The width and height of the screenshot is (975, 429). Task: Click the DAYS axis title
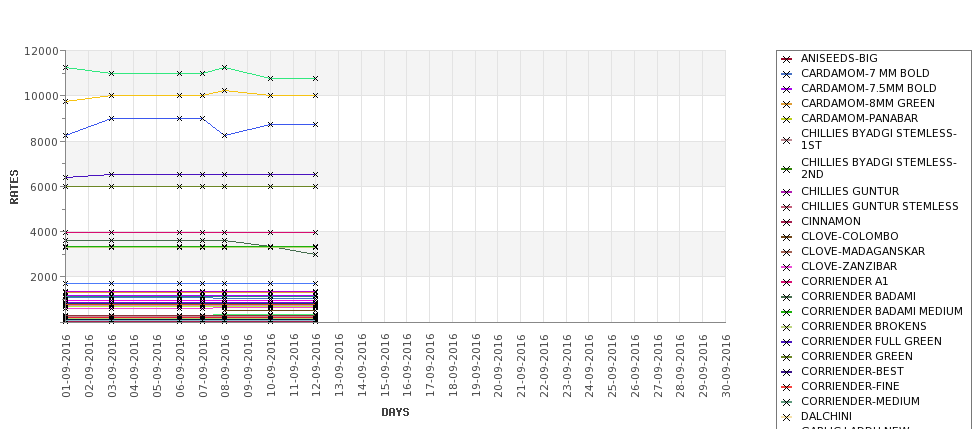tap(395, 412)
